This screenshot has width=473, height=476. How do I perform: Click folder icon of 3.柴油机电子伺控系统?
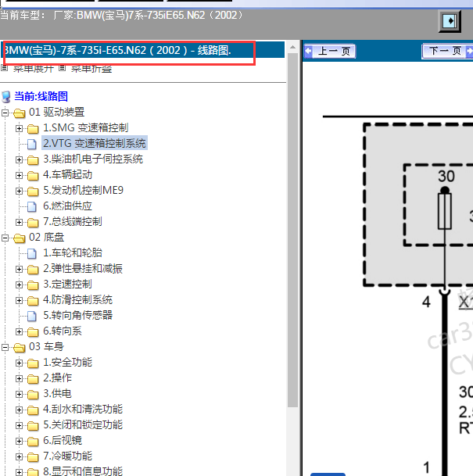pyautogui.click(x=33, y=160)
